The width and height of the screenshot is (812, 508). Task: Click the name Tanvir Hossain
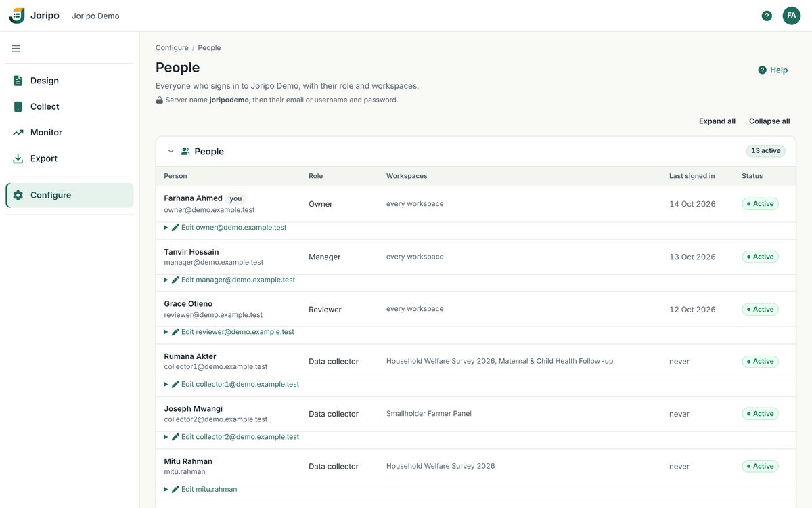tap(191, 252)
